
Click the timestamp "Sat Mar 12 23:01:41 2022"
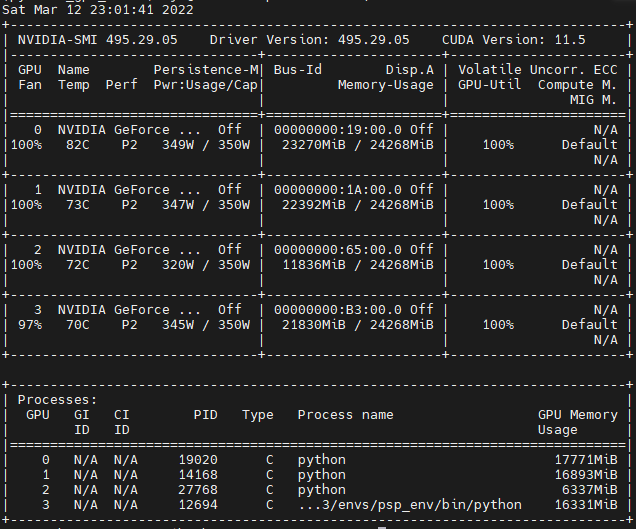98,10
